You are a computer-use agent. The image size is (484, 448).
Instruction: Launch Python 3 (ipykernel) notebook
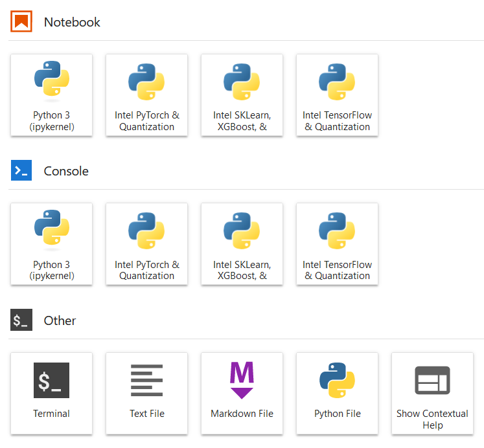tap(52, 95)
